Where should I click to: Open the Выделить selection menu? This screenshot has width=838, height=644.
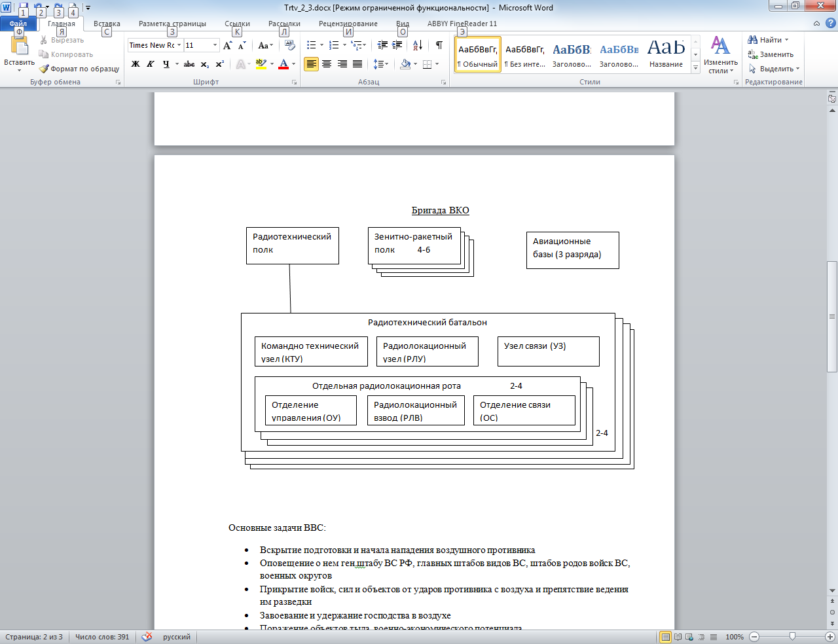(x=774, y=69)
